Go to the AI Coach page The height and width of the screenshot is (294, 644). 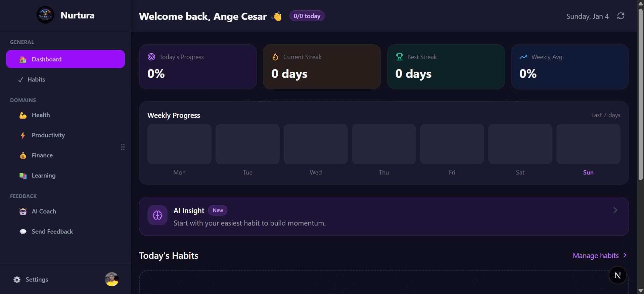[x=44, y=211]
